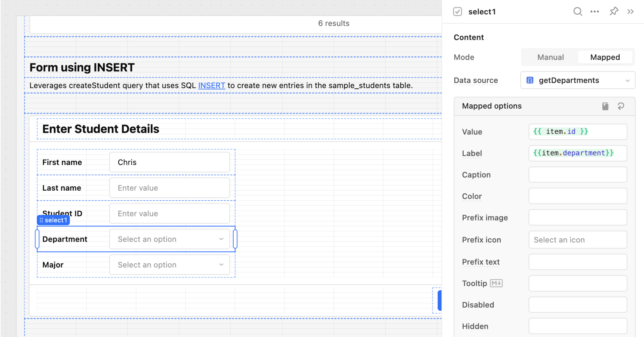This screenshot has height=337, width=644.
Task: Edit the Label field with item.department
Action: pyautogui.click(x=578, y=153)
